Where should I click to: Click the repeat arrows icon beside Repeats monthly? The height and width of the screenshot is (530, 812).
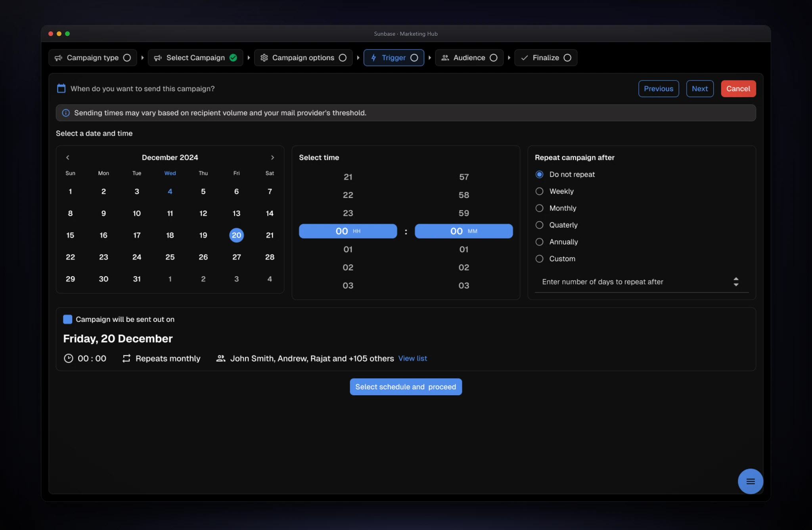click(126, 358)
